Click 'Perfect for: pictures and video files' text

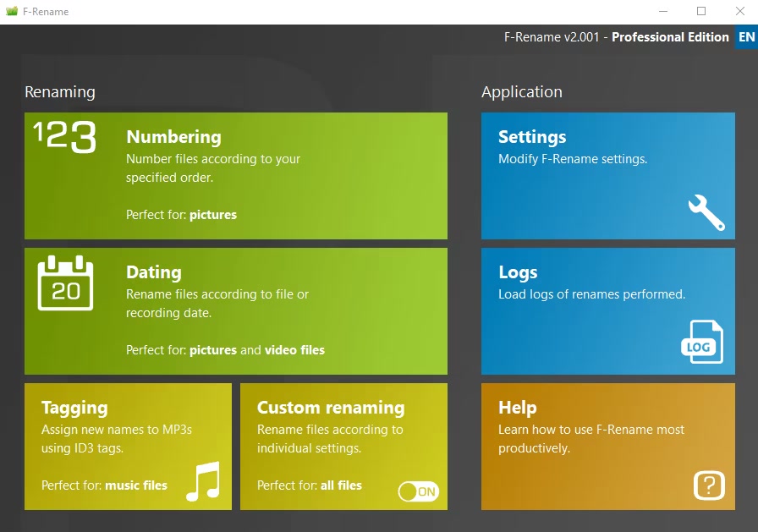coord(225,350)
